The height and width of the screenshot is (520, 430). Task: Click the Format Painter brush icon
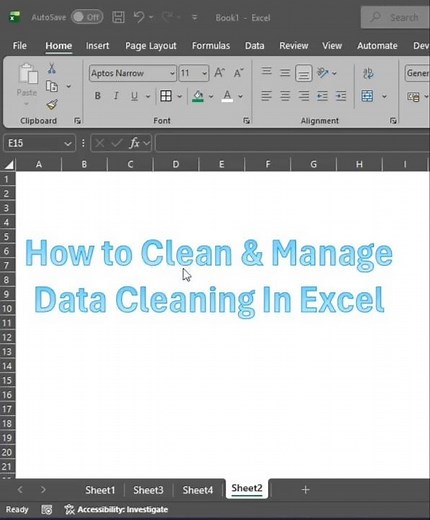[x=52, y=104]
